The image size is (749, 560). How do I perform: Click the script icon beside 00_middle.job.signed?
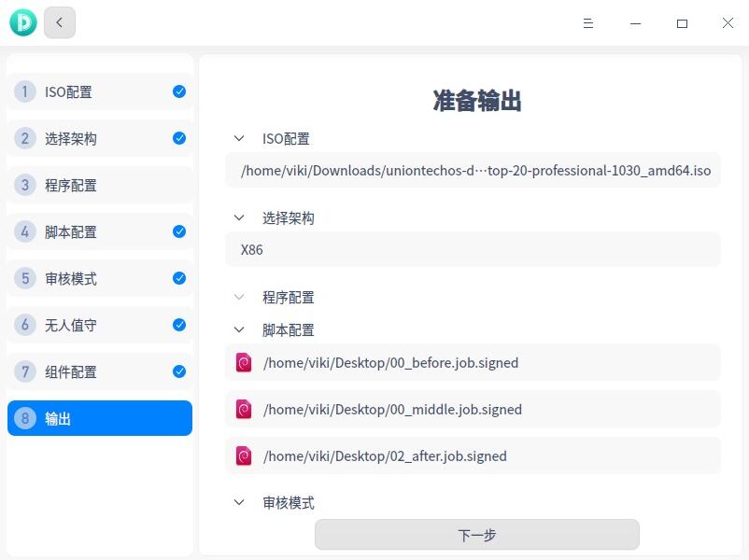click(243, 409)
